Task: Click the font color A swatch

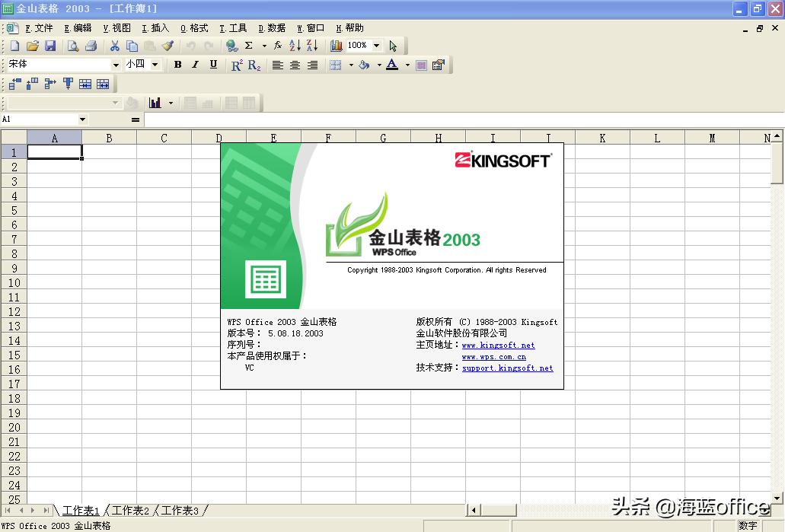Action: pos(393,65)
